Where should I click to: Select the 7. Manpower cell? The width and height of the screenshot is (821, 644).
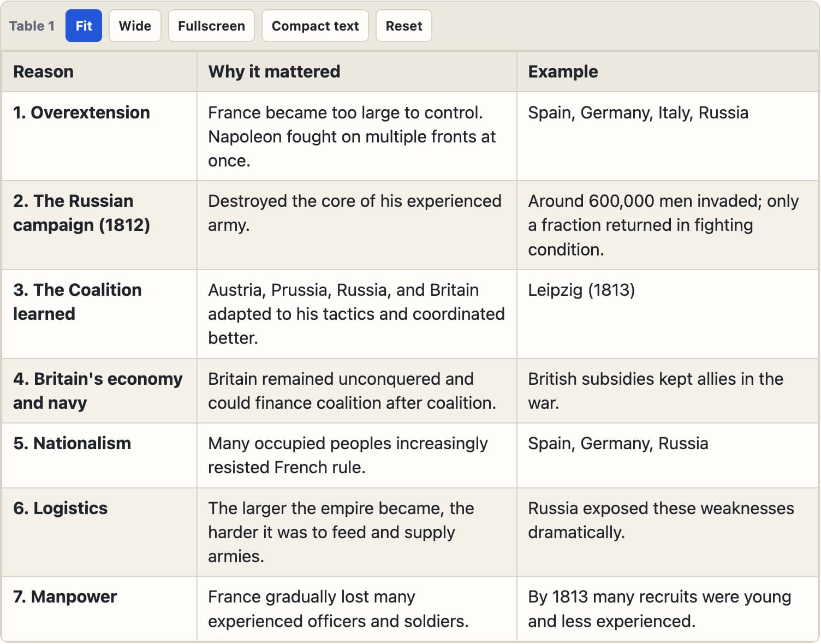click(x=99, y=609)
